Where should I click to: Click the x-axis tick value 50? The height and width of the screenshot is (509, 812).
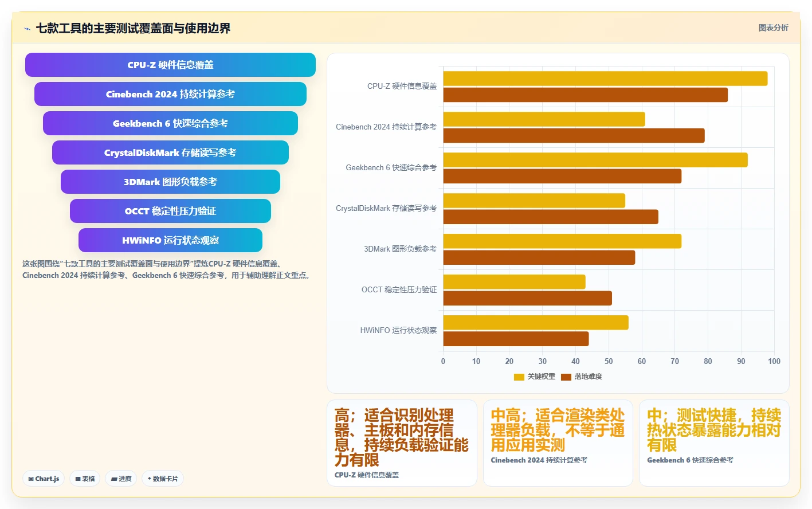coord(609,362)
